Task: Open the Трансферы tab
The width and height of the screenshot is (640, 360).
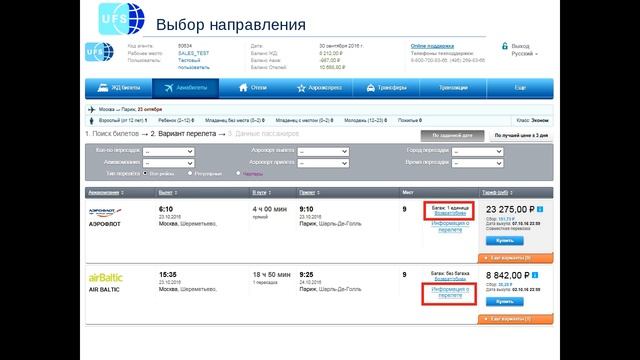Action: pos(387,88)
